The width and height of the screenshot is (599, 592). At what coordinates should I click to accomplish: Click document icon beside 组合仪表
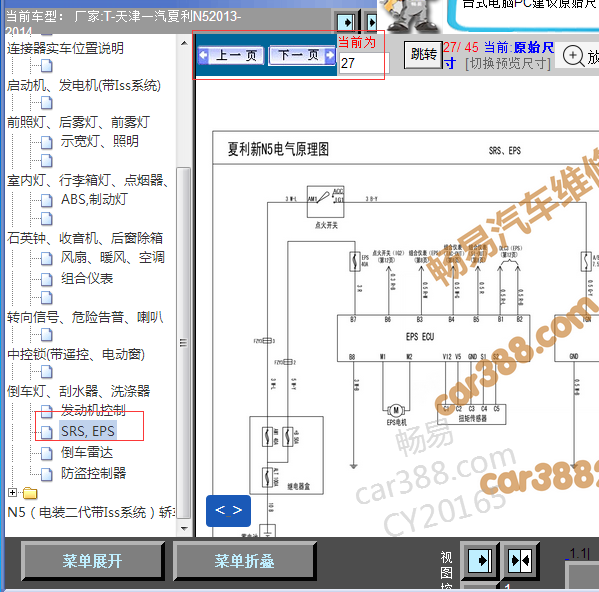[46, 279]
